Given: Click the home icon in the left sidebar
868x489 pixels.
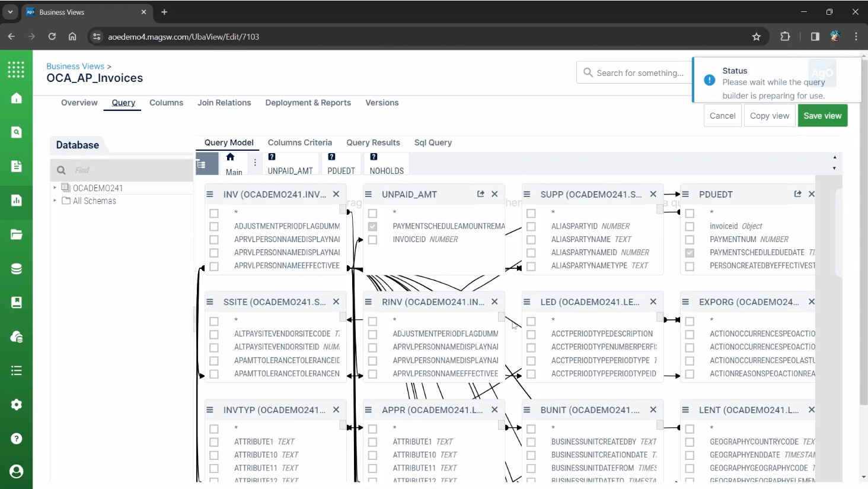Looking at the screenshot, I should coord(16,99).
